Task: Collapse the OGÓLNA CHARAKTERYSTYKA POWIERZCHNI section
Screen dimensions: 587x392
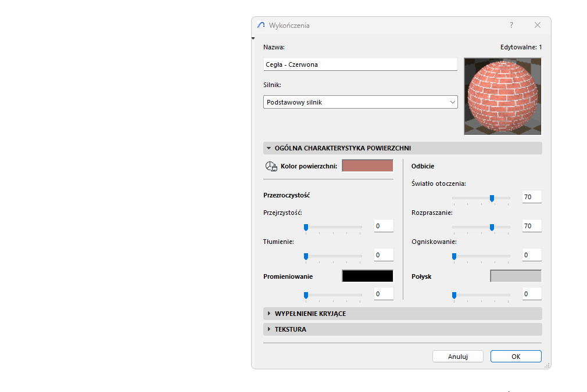Action: 268,148
